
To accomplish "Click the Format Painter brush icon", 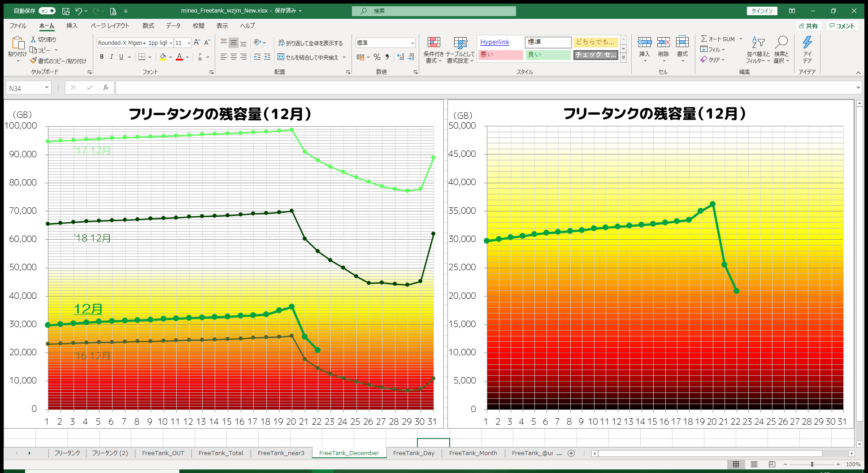I will pos(33,60).
